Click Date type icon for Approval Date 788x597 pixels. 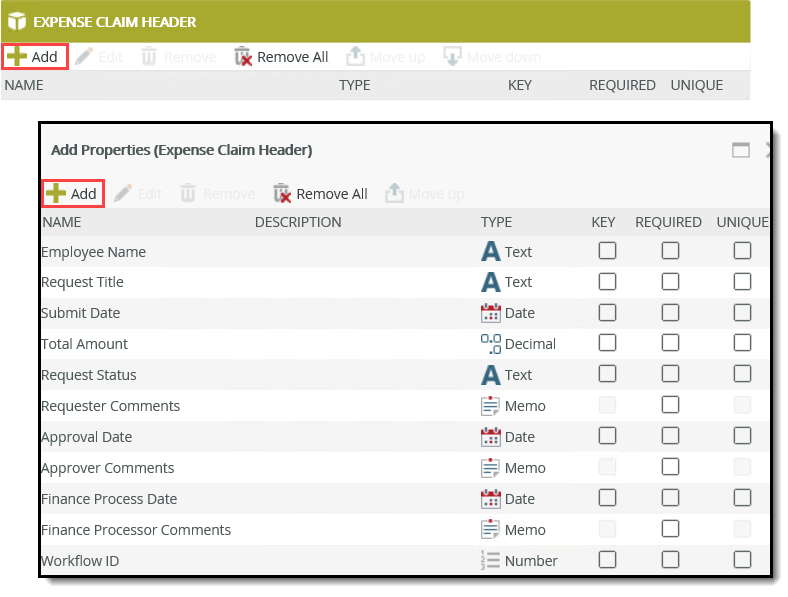coord(490,437)
